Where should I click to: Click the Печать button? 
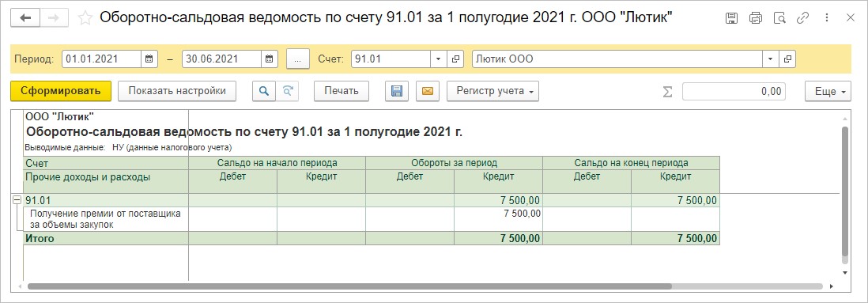coord(342,91)
